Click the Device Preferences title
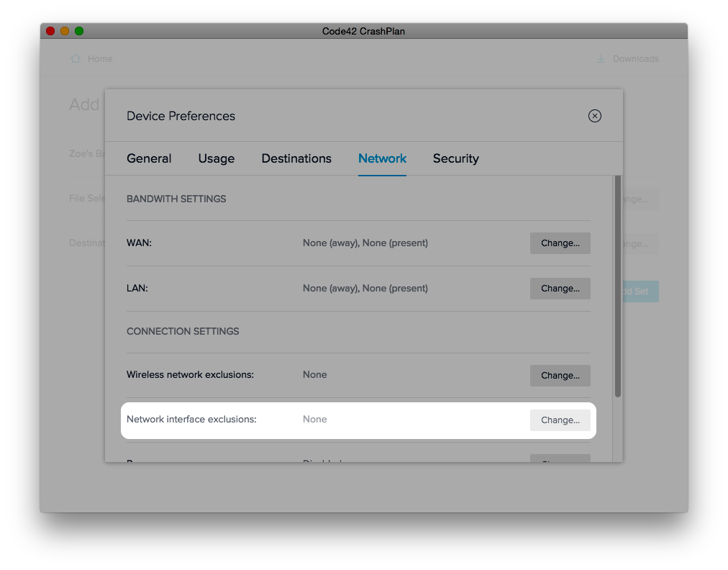This screenshot has height=570, width=728. (x=181, y=116)
